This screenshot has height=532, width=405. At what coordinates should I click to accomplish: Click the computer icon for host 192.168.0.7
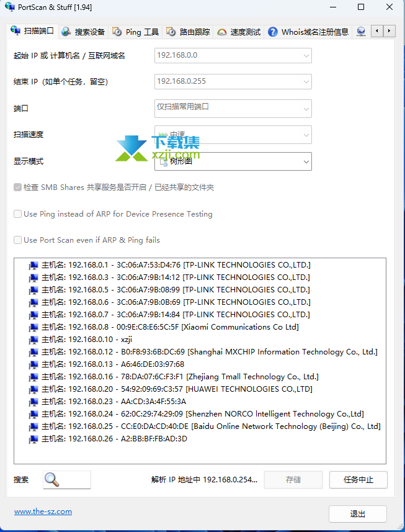click(33, 315)
